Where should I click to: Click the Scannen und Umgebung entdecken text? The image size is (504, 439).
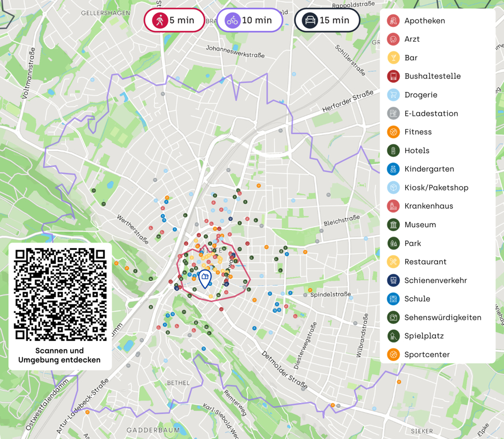(59, 356)
